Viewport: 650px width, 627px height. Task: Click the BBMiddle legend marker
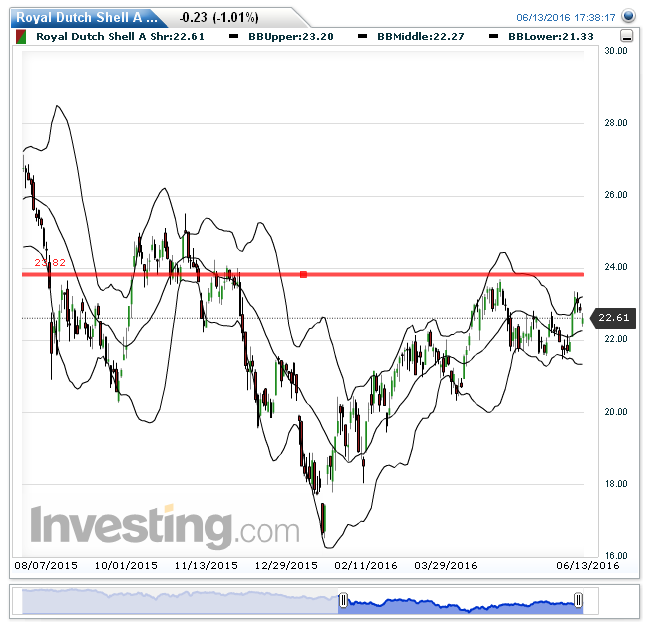[362, 36]
